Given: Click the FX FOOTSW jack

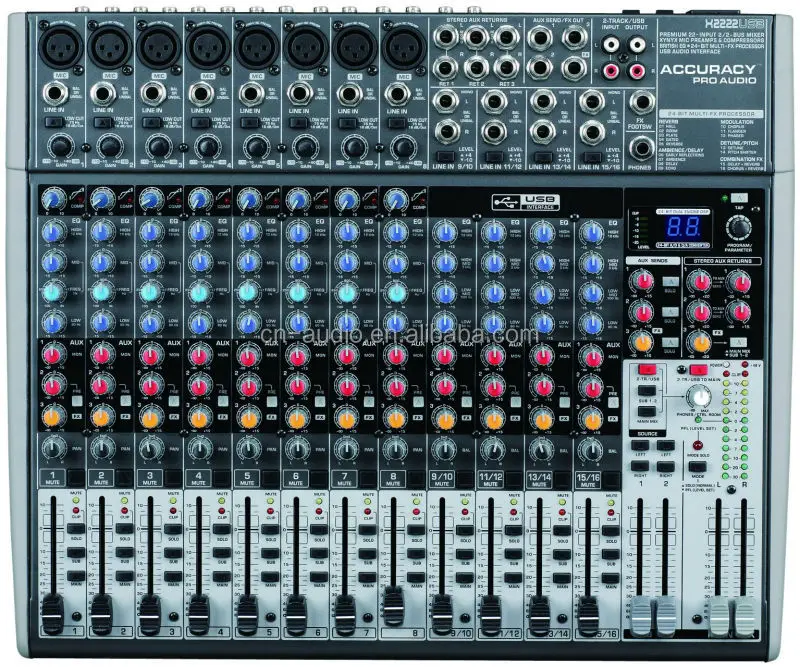Looking at the screenshot, I should (641, 102).
